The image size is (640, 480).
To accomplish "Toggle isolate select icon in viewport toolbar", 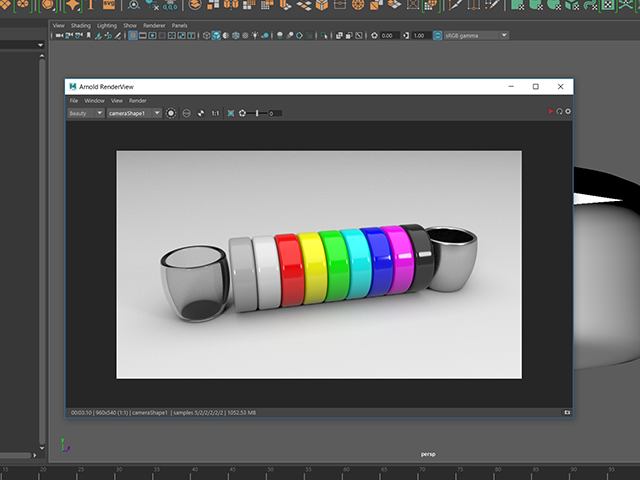I will pos(324,36).
